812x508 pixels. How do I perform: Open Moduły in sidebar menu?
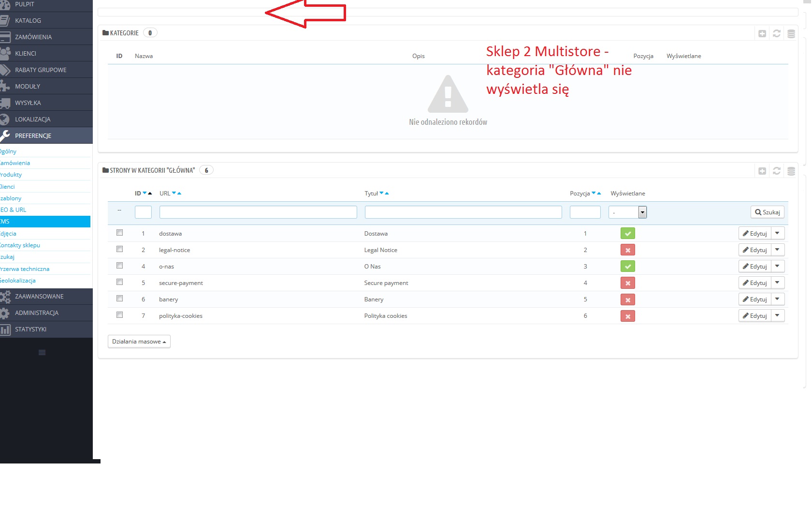(x=46, y=86)
